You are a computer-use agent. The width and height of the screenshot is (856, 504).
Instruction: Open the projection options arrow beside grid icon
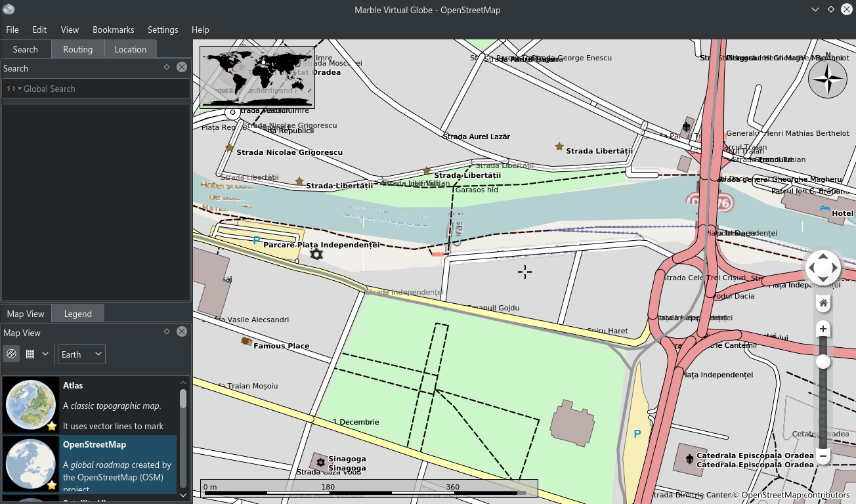[45, 354]
